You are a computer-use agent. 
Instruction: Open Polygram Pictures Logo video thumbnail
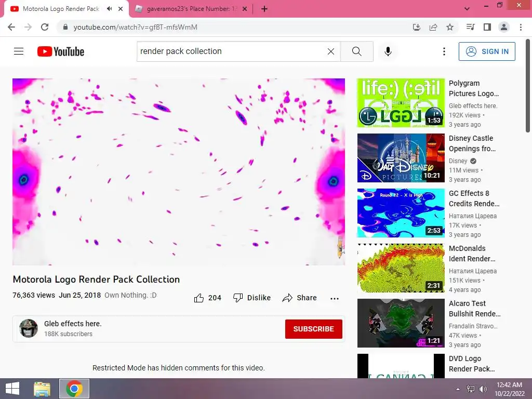point(401,103)
